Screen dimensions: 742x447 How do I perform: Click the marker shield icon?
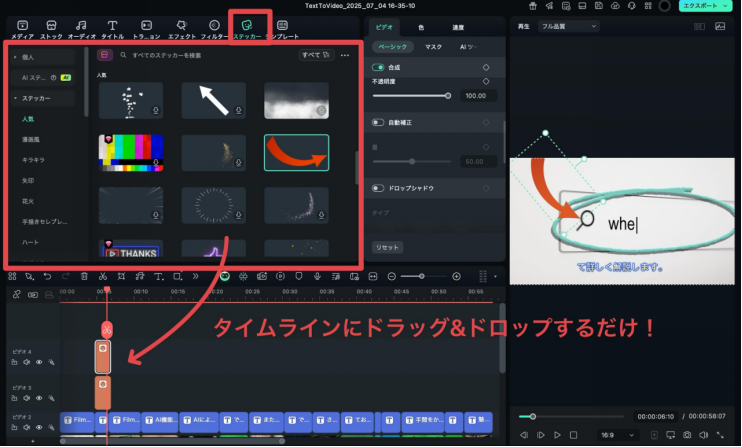299,276
